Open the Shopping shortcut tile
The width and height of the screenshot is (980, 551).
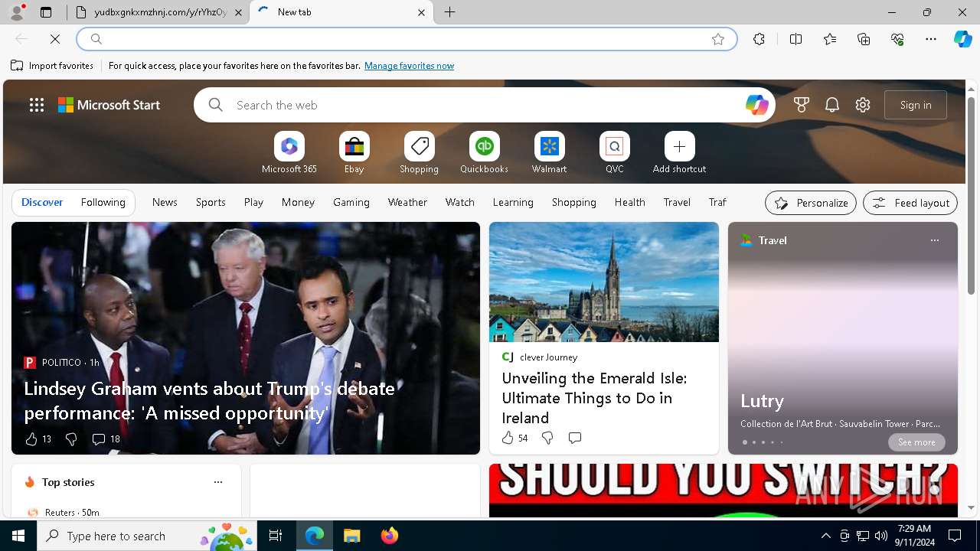[x=419, y=153]
